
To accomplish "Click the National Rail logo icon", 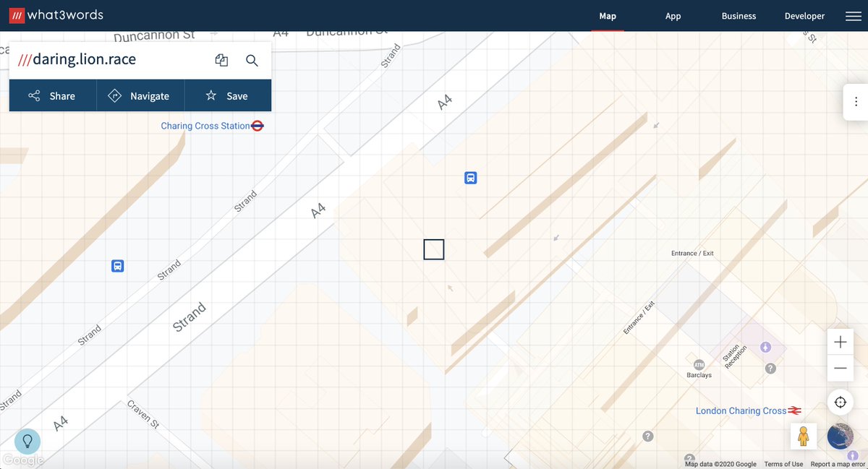I will pyautogui.click(x=796, y=410).
